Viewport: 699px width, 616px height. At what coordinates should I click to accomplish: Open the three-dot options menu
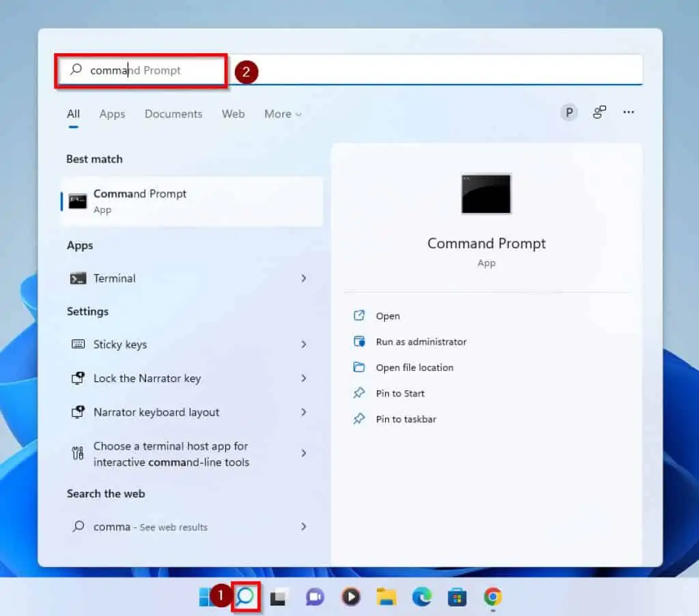point(629,113)
